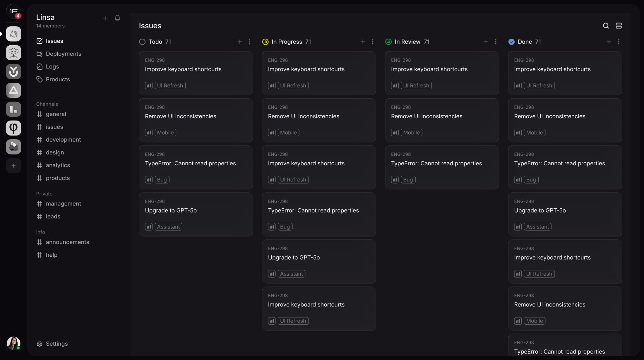
Task: Open Settings
Action: 52,344
